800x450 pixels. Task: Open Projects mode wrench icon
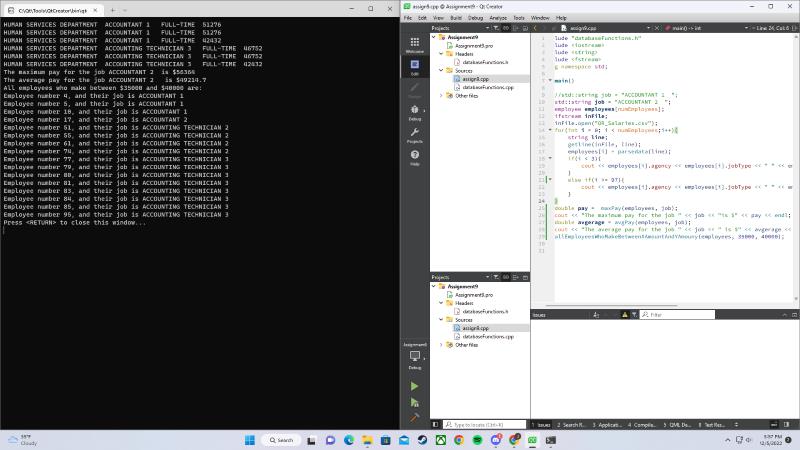tap(415, 135)
